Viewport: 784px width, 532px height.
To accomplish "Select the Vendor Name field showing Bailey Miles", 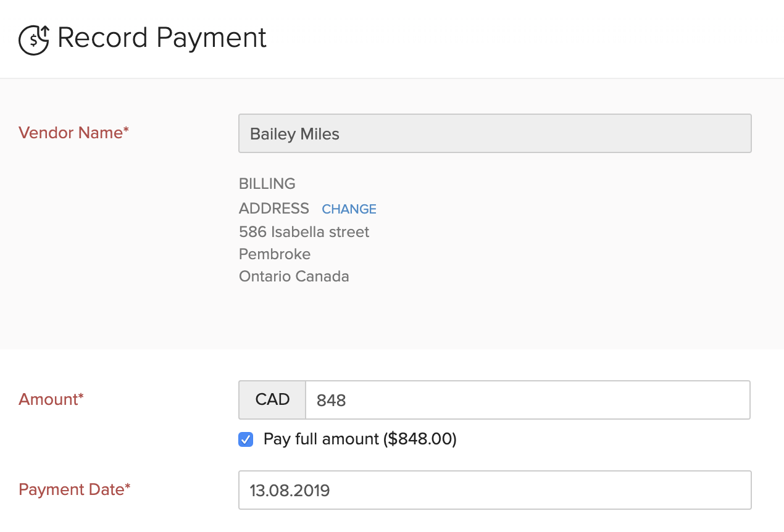I will tap(494, 133).
